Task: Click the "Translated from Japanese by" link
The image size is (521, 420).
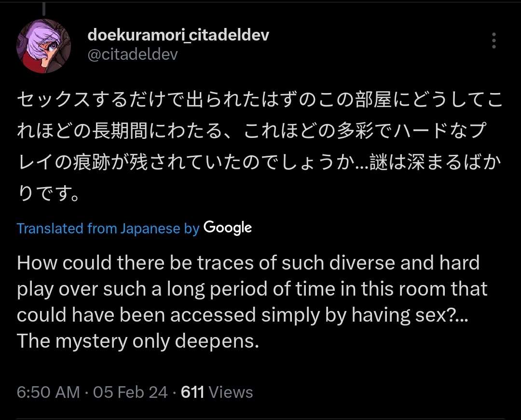Action: (108, 229)
